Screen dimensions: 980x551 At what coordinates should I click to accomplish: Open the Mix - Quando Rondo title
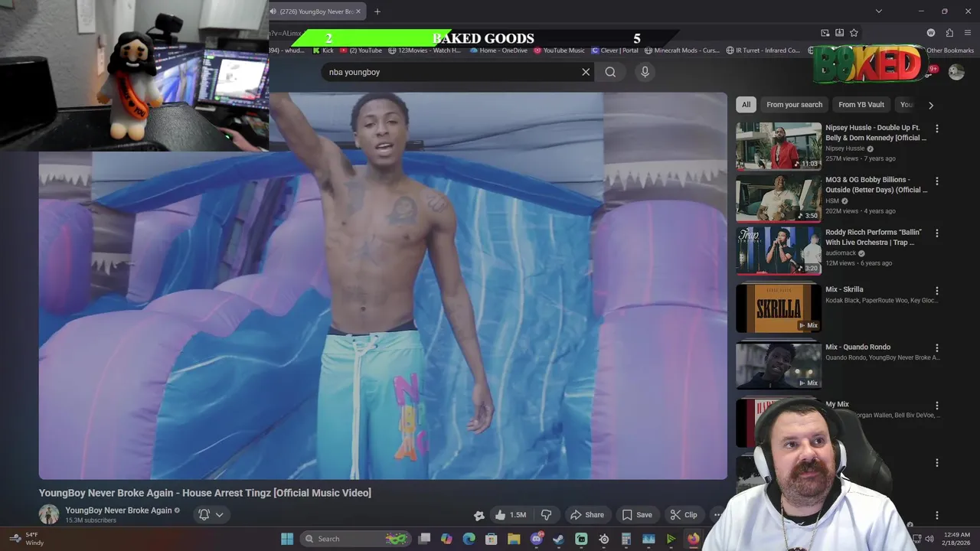point(857,347)
